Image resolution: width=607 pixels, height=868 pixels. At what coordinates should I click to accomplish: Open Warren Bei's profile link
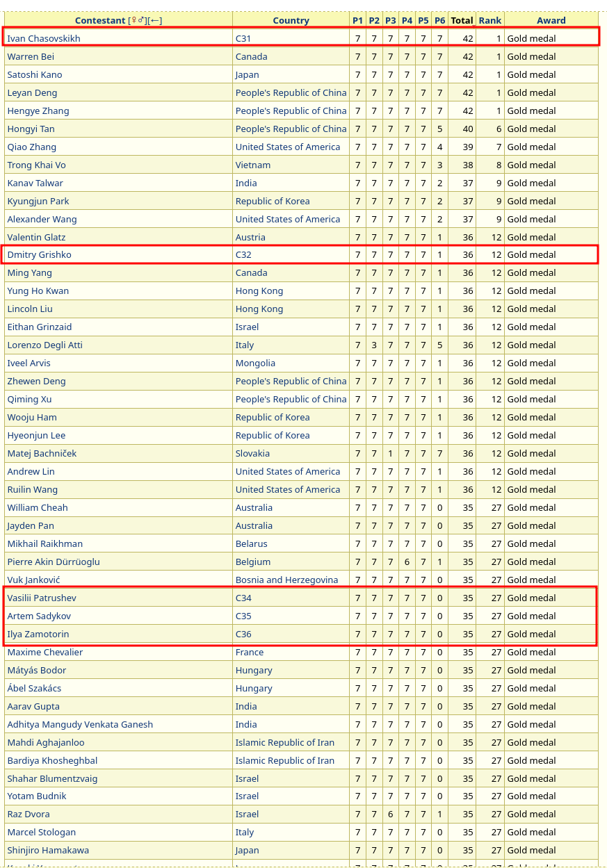[31, 56]
